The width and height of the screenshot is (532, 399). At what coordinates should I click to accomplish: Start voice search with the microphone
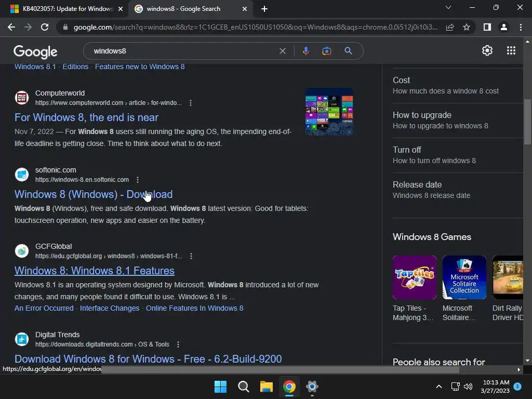pos(305,51)
